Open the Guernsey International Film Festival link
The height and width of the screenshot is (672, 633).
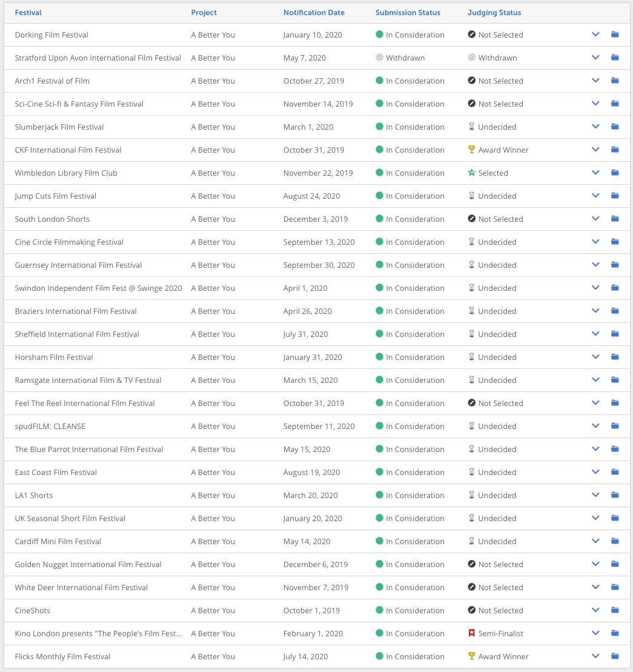point(78,265)
